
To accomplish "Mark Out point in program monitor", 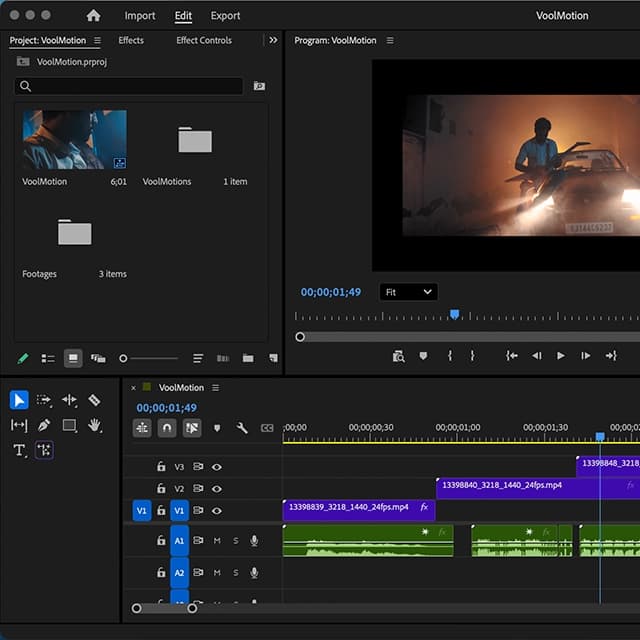I will point(472,356).
